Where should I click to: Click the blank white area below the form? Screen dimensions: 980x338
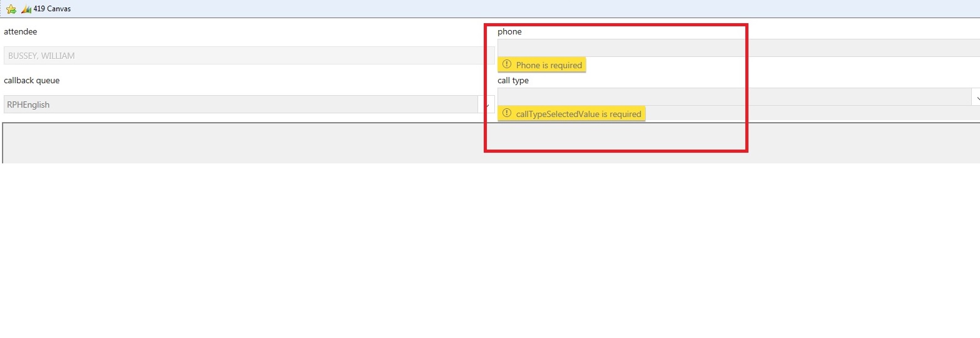click(488, 250)
